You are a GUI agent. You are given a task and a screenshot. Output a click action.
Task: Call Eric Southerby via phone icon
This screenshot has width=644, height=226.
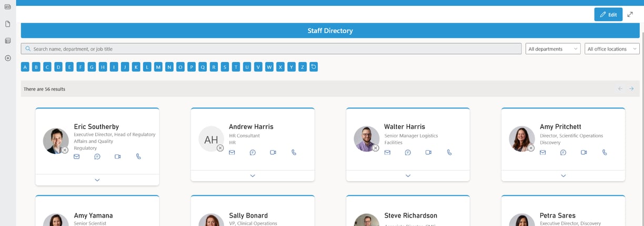[x=139, y=156]
